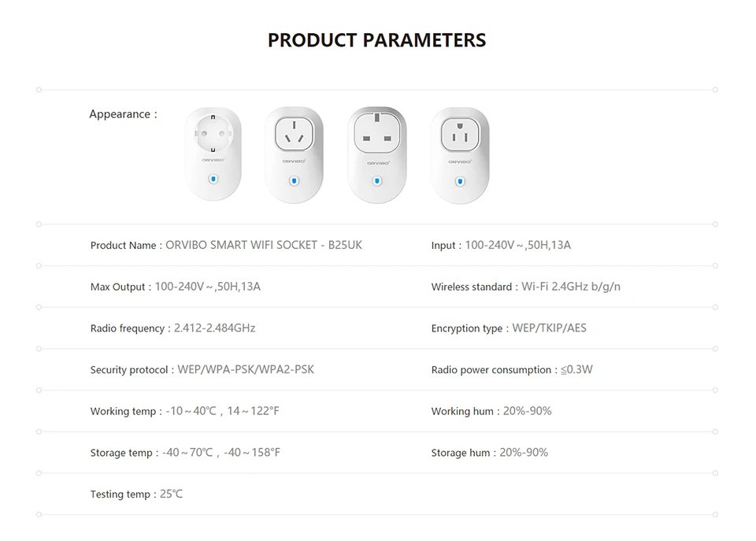Click the UK three-pin socket image
The height and width of the screenshot is (541, 756).
tap(377, 155)
